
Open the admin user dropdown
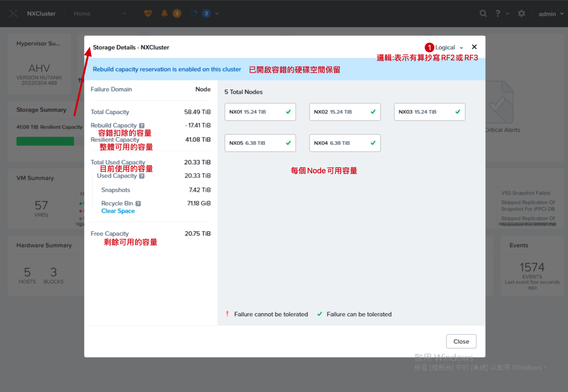[x=551, y=14]
